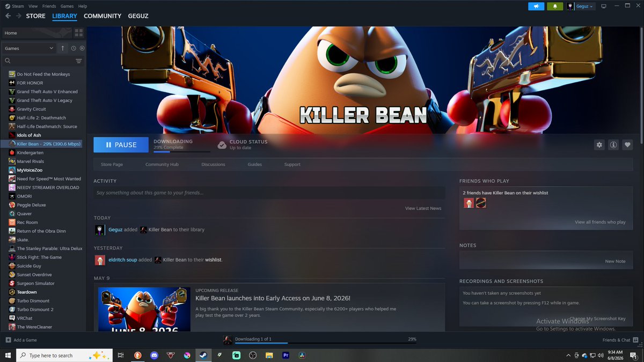Screen dimensions: 644x362
Task: Click the announcements megaphone button
Action: click(536, 6)
